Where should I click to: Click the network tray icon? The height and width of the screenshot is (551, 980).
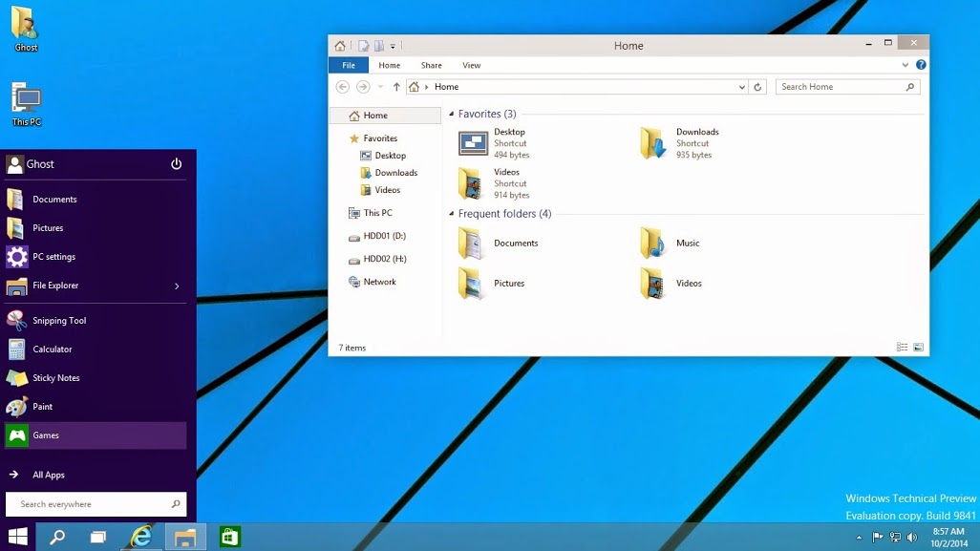click(895, 538)
